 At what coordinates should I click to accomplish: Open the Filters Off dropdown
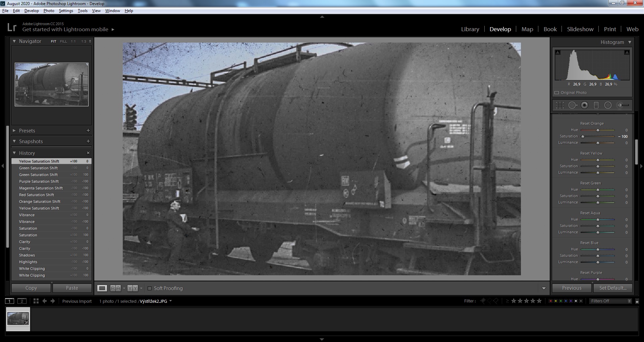(x=610, y=301)
